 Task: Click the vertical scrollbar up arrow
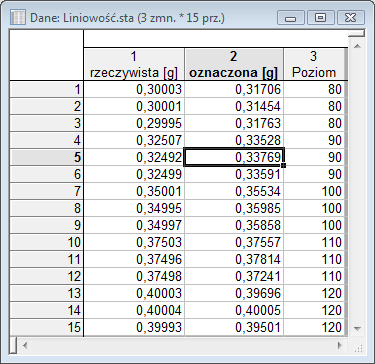pos(357,46)
